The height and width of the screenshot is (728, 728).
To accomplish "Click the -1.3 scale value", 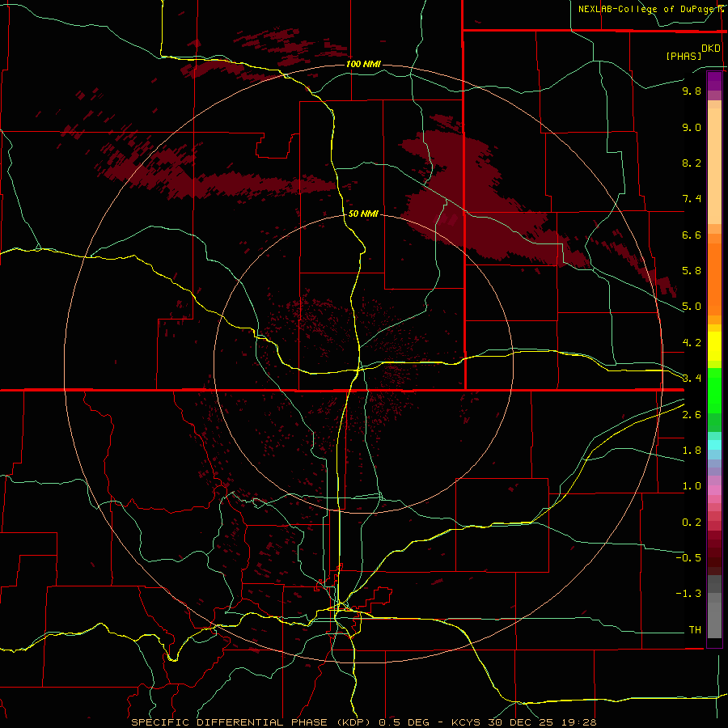I will (x=688, y=594).
